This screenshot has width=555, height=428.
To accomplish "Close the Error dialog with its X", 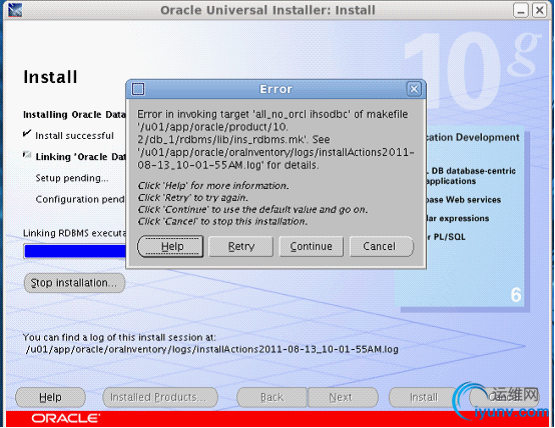I will [x=414, y=89].
